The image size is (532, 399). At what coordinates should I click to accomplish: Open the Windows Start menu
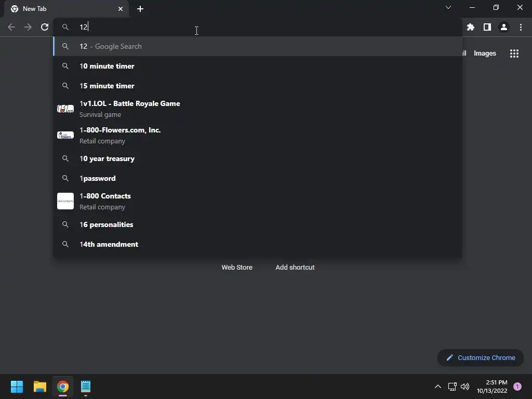tap(17, 387)
